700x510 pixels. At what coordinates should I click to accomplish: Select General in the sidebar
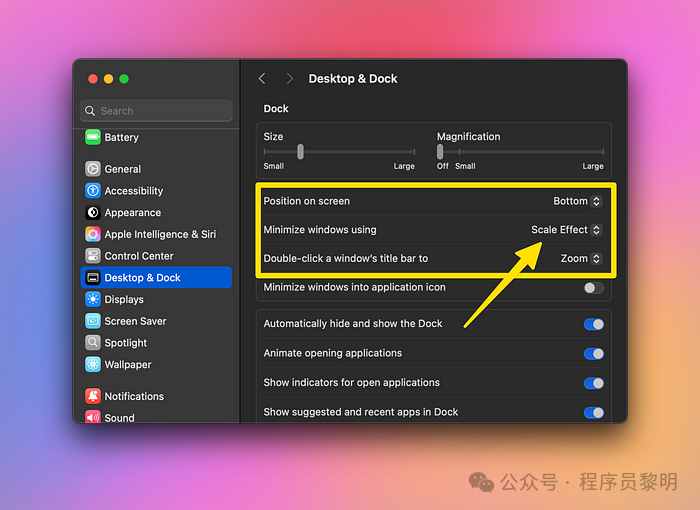[156, 169]
